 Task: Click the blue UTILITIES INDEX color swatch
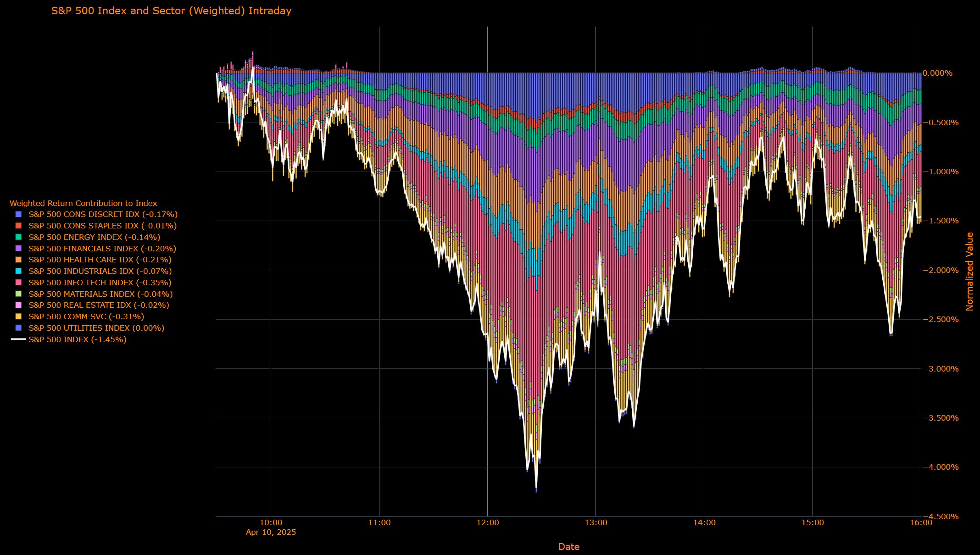18,328
